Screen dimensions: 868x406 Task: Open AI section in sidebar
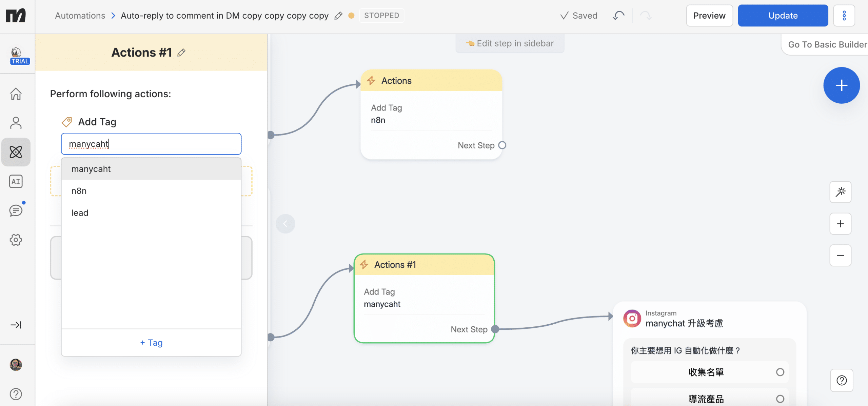(16, 181)
